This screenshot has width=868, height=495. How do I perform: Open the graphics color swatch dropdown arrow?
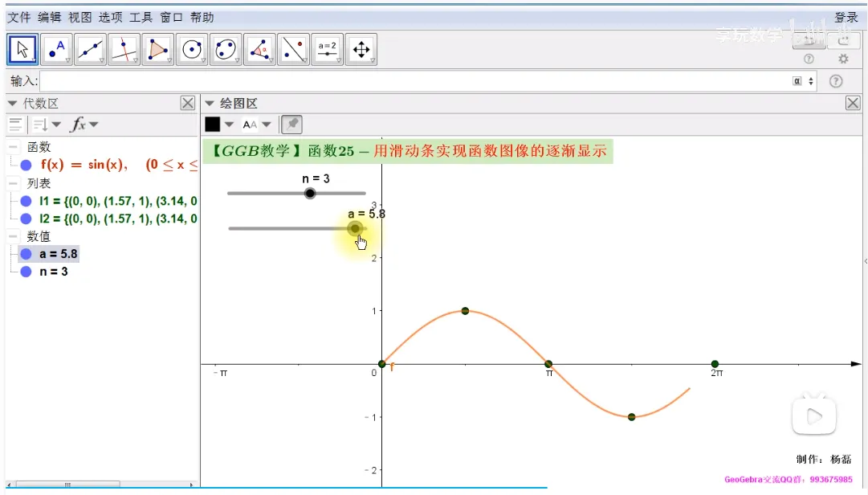(229, 125)
